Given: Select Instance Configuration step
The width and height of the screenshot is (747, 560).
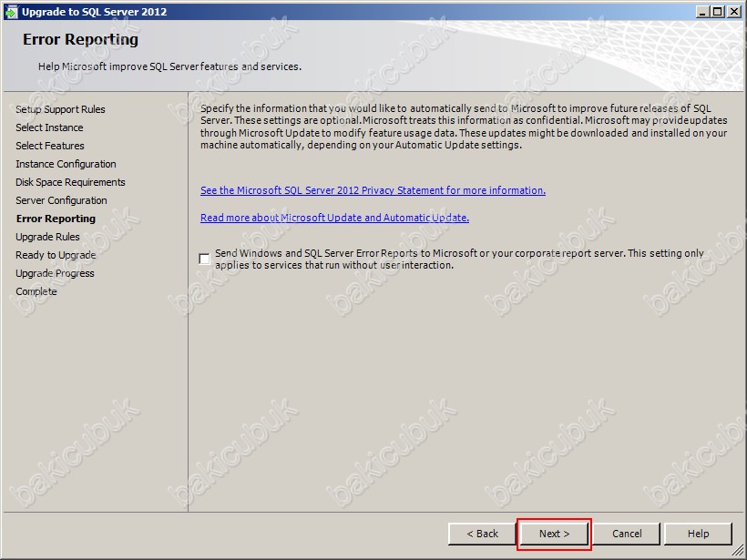Looking at the screenshot, I should click(66, 164).
